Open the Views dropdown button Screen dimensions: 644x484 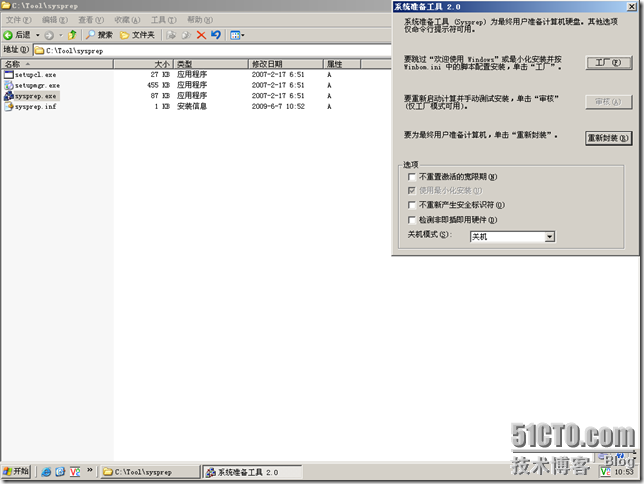237,35
